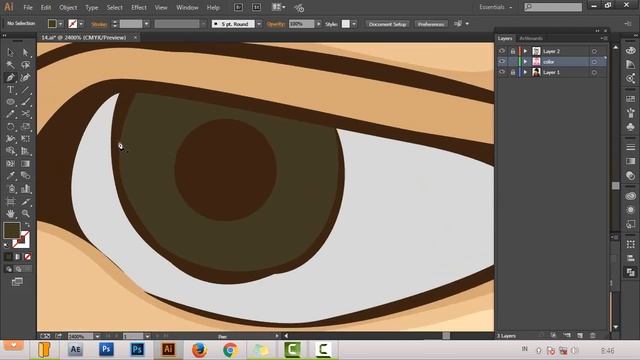Select the Column Graph tool
Screen dimensions: 640x360
[25, 189]
